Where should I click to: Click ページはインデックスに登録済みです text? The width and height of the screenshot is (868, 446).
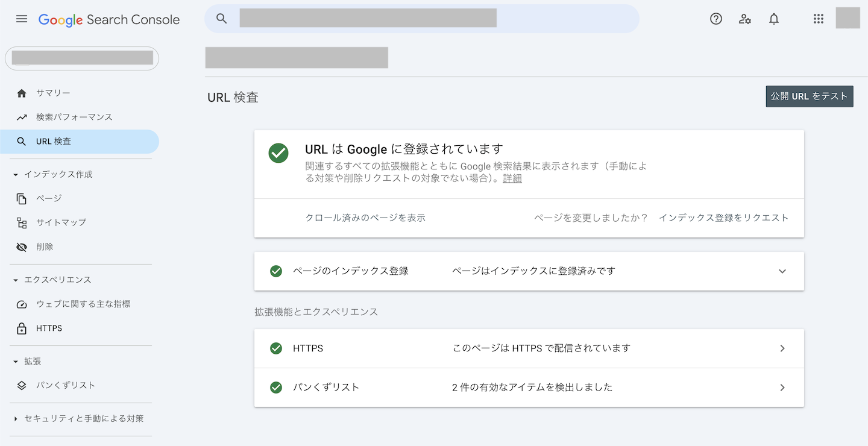[x=533, y=271]
